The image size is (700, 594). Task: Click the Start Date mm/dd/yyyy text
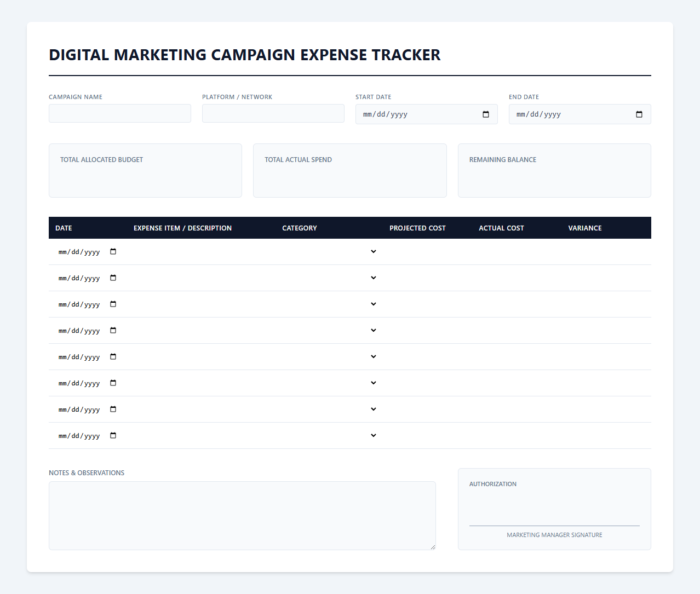click(x=385, y=114)
